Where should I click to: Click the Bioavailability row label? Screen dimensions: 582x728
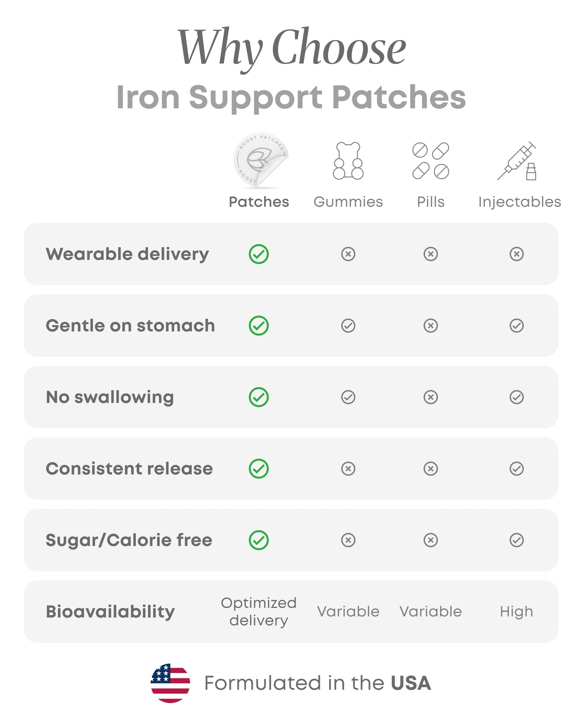[x=110, y=612]
